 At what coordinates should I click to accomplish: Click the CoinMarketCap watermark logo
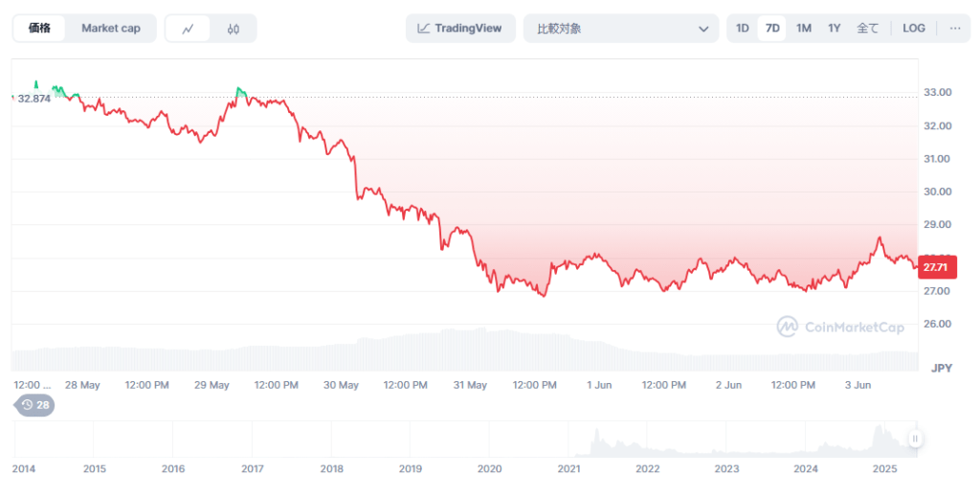click(x=840, y=328)
